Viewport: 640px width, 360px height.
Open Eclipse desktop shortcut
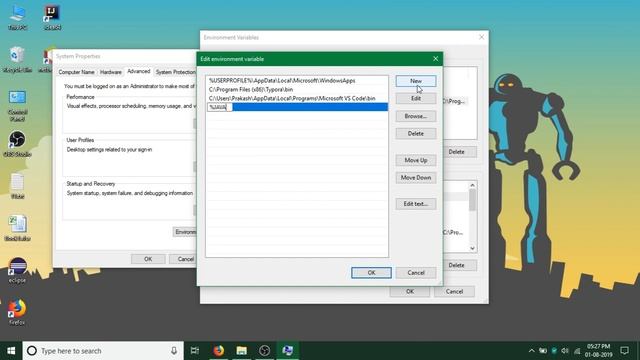(x=17, y=270)
